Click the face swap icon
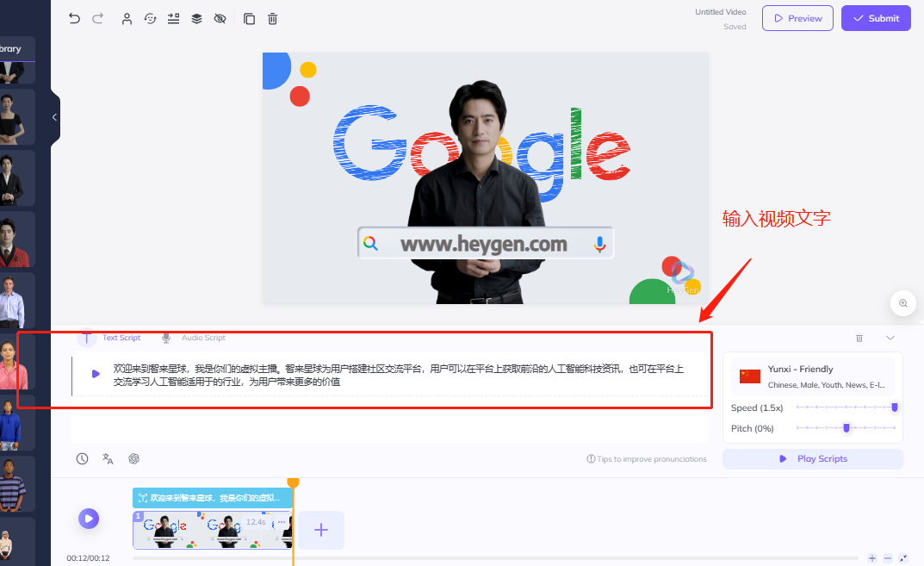 [150, 18]
